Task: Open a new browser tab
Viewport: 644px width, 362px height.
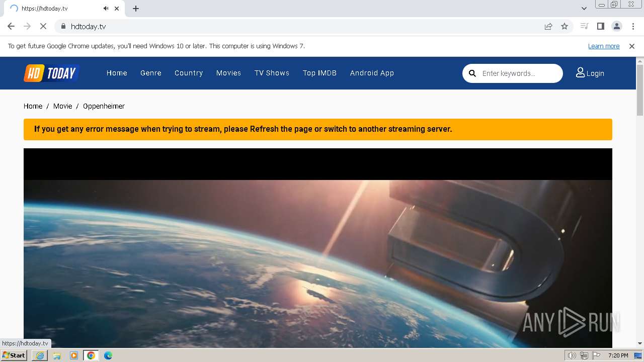Action: coord(136,9)
